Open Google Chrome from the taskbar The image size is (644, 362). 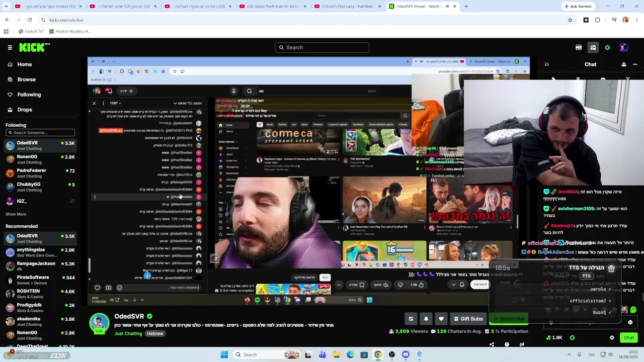coord(378,354)
